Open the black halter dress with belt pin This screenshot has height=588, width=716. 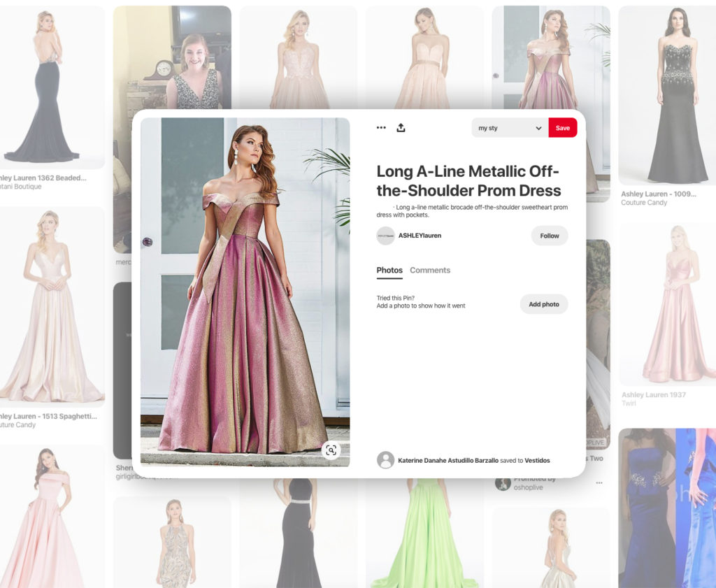[298, 533]
